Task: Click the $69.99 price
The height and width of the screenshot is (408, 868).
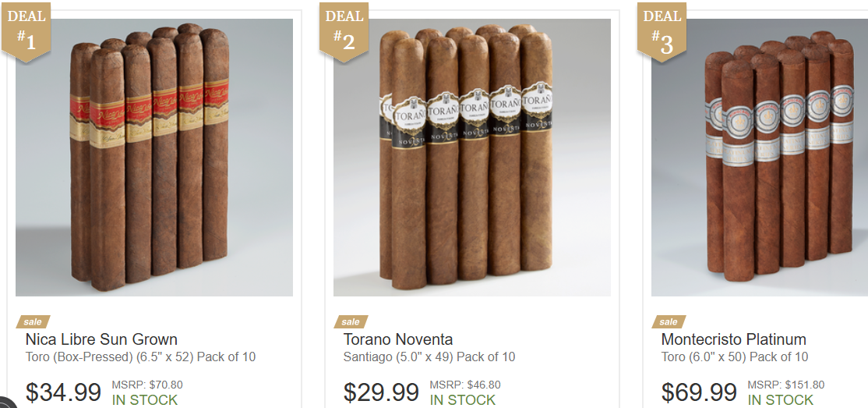Action: click(x=699, y=392)
